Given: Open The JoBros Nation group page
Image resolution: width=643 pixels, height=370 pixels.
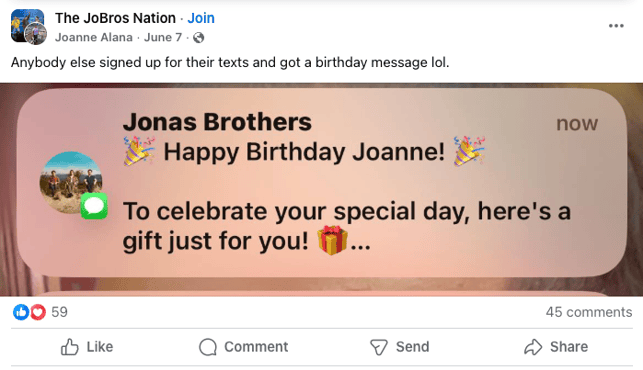Looking at the screenshot, I should point(115,18).
